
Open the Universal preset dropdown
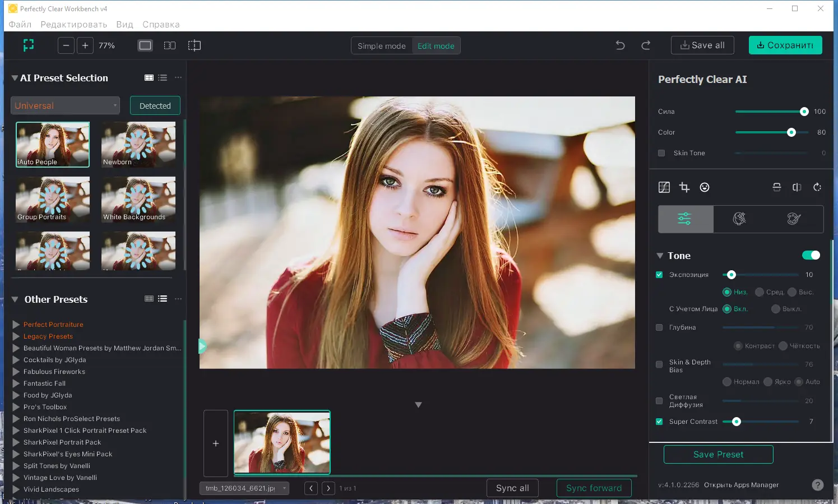(x=65, y=105)
